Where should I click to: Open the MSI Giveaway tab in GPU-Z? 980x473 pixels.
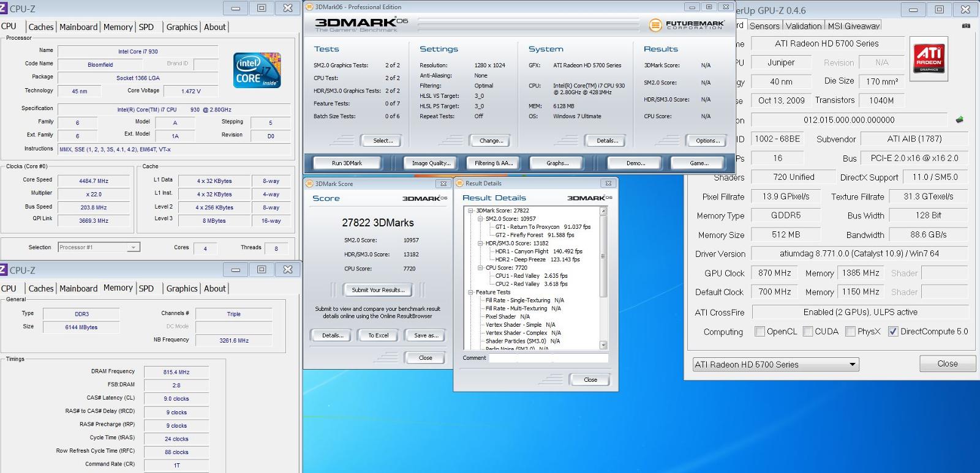(x=853, y=26)
